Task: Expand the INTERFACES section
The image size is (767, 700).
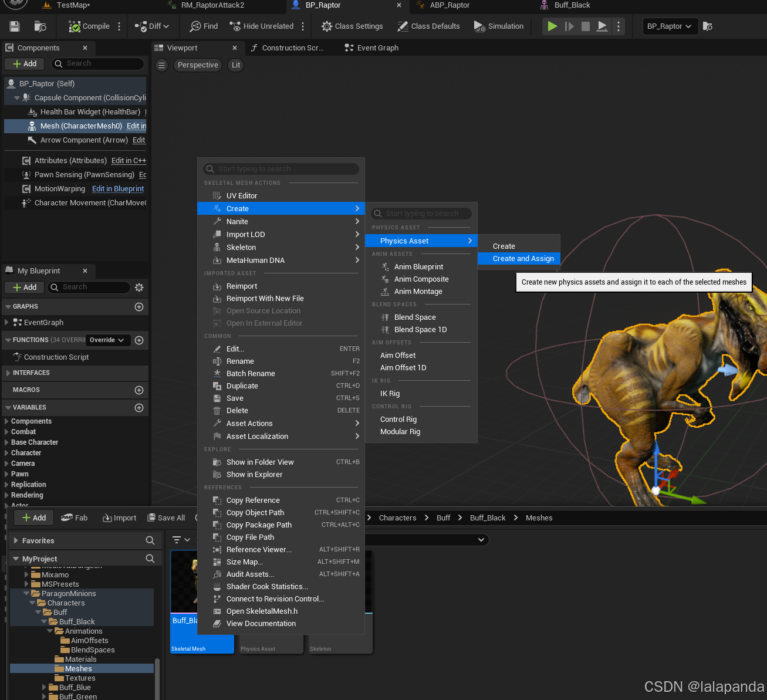Action: click(x=8, y=373)
